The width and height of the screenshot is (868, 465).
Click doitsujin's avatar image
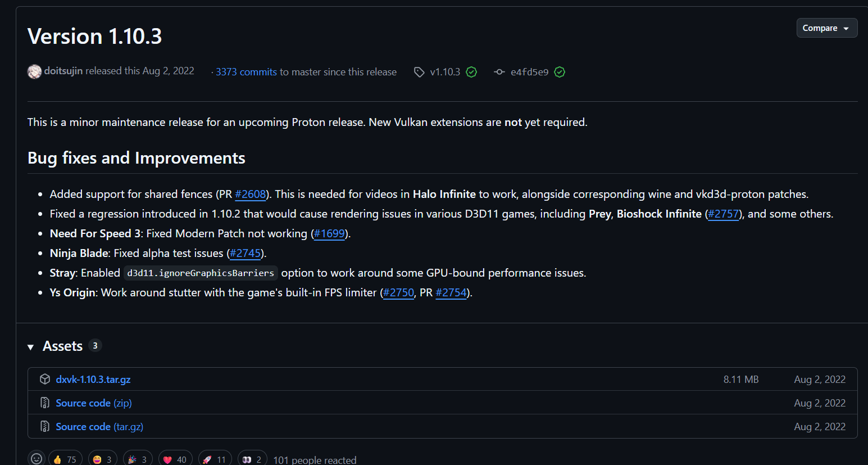pyautogui.click(x=35, y=72)
